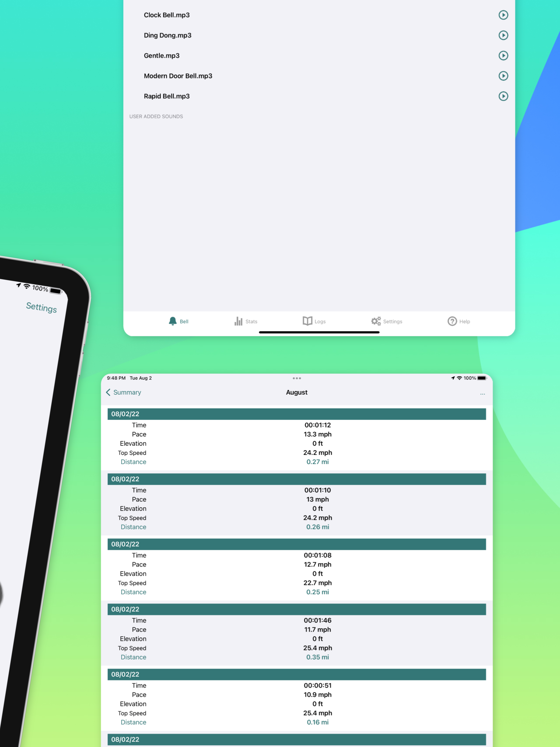This screenshot has height=747, width=560.
Task: Select the 10.9 mph pace value
Action: (317, 695)
